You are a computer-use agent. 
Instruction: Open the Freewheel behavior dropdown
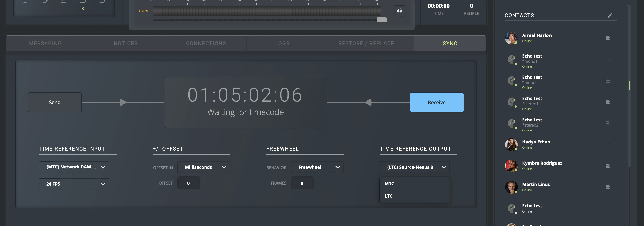tap(317, 167)
